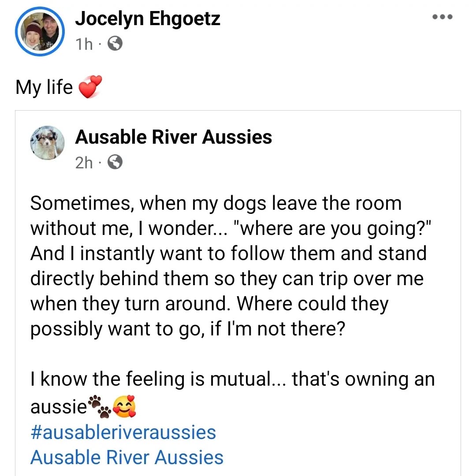Click the paw prints emoji
This screenshot has width=476, height=476.
99,406
